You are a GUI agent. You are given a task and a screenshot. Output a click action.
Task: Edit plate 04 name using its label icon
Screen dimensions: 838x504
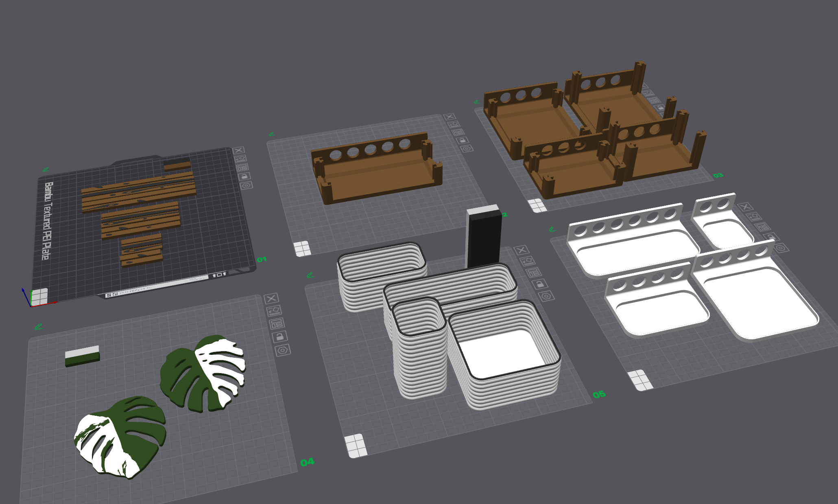[277, 324]
